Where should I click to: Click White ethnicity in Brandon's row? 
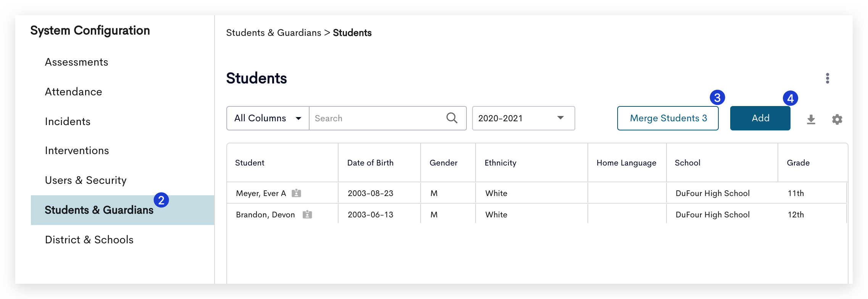496,215
